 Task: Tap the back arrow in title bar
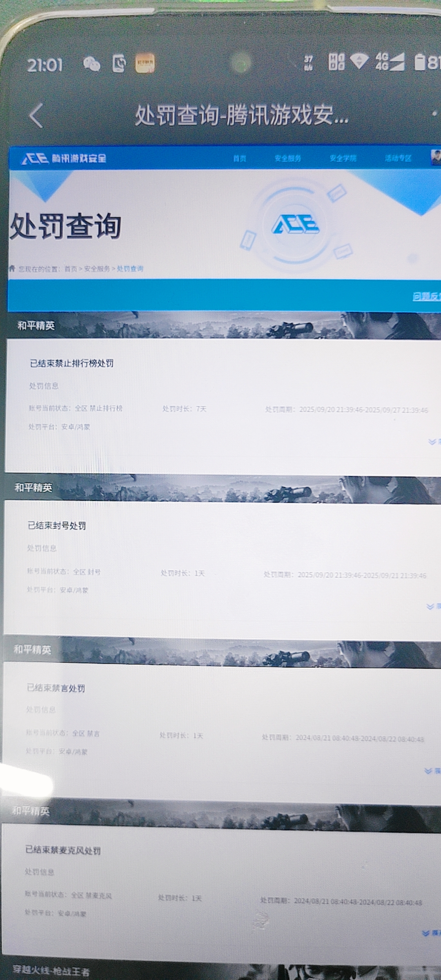point(36,116)
